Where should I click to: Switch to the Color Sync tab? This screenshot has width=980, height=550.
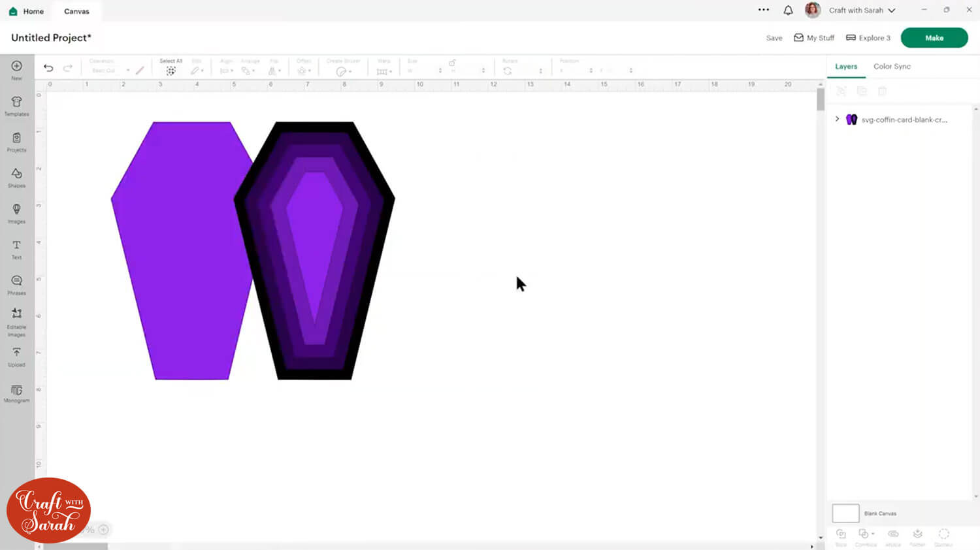click(x=892, y=67)
